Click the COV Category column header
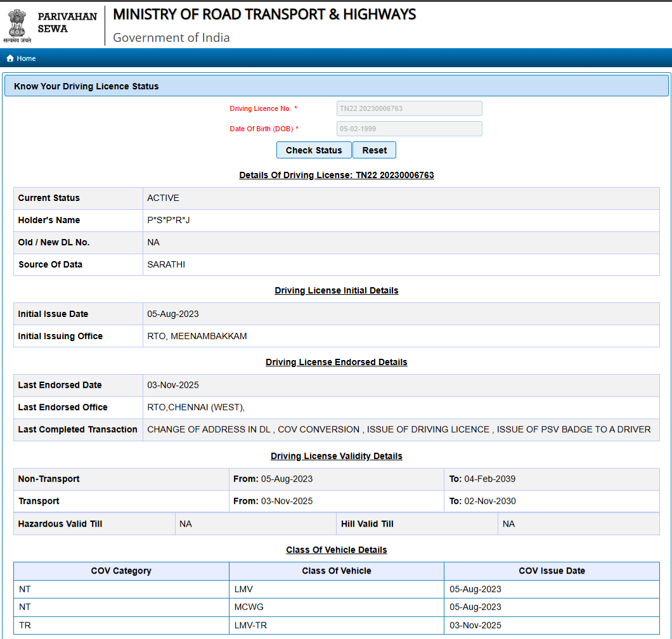The width and height of the screenshot is (672, 639). point(121,571)
